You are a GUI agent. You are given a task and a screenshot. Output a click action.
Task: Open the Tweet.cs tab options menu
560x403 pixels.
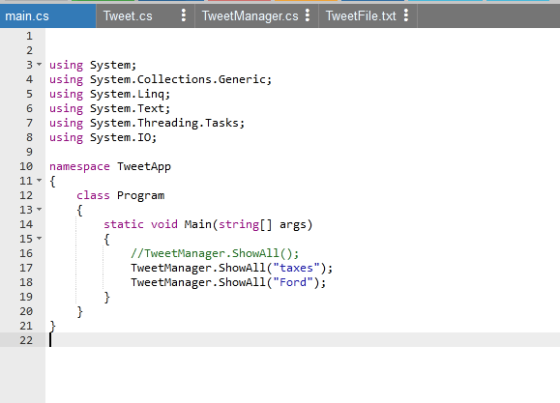tap(184, 15)
